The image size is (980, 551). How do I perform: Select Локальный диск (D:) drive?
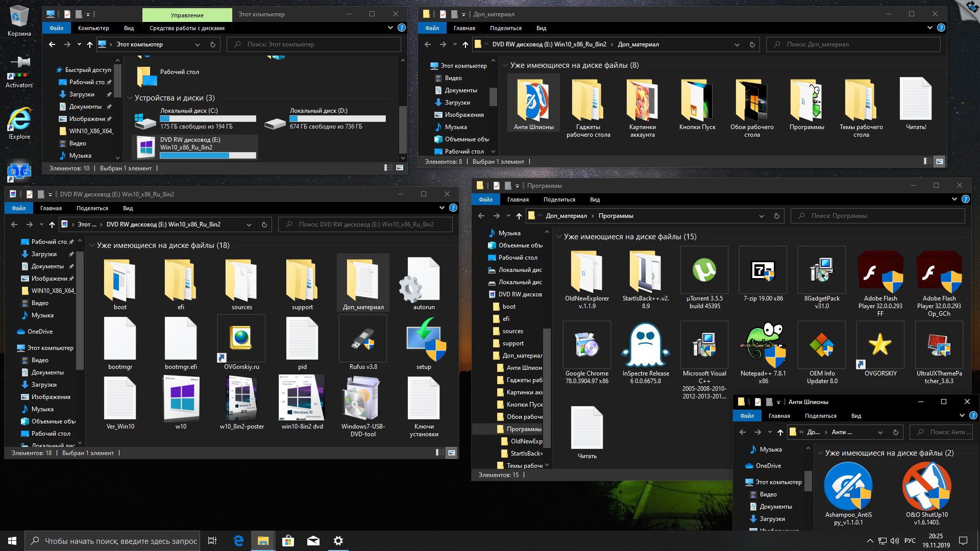pos(326,118)
